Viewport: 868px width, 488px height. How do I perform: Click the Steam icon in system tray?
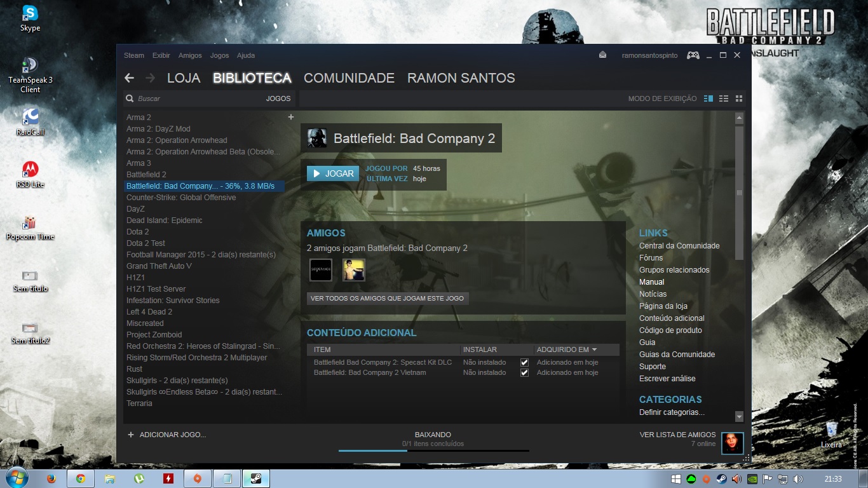point(721,478)
